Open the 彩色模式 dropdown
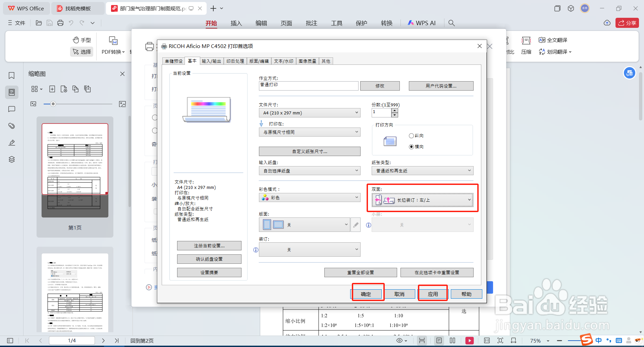The image size is (644, 347). point(310,198)
